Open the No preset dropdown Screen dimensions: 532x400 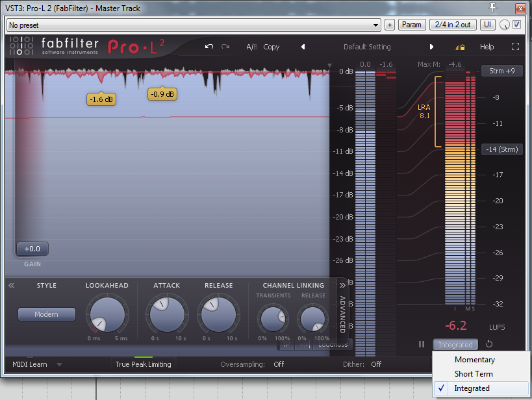tap(194, 25)
